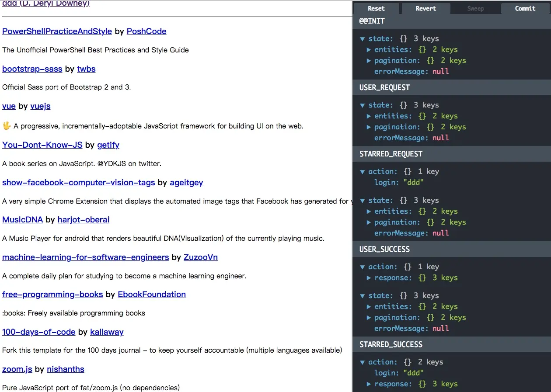551x392 pixels.
Task: Open the 100-days-of-code repo link
Action: click(39, 332)
